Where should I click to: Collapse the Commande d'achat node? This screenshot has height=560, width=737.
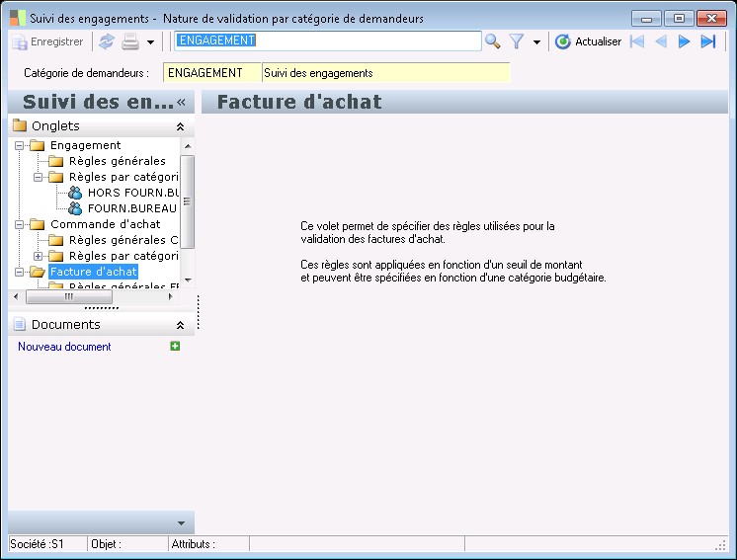click(19, 224)
